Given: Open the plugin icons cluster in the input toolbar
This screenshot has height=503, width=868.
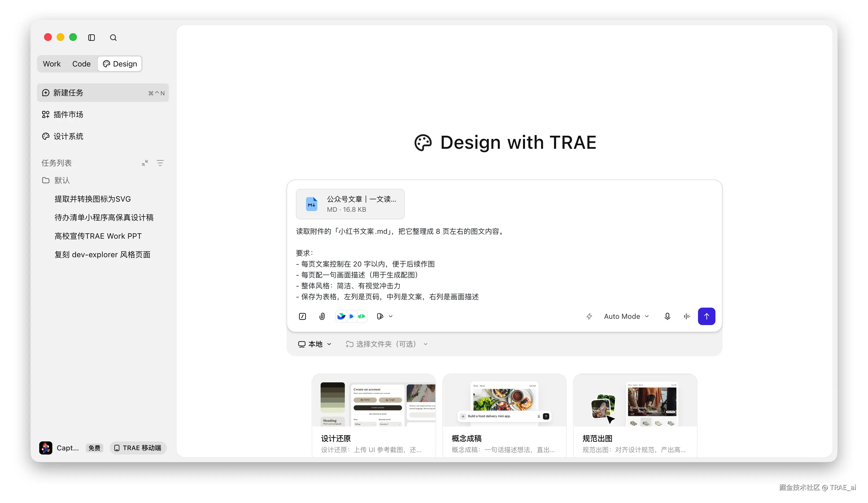Looking at the screenshot, I should (351, 316).
